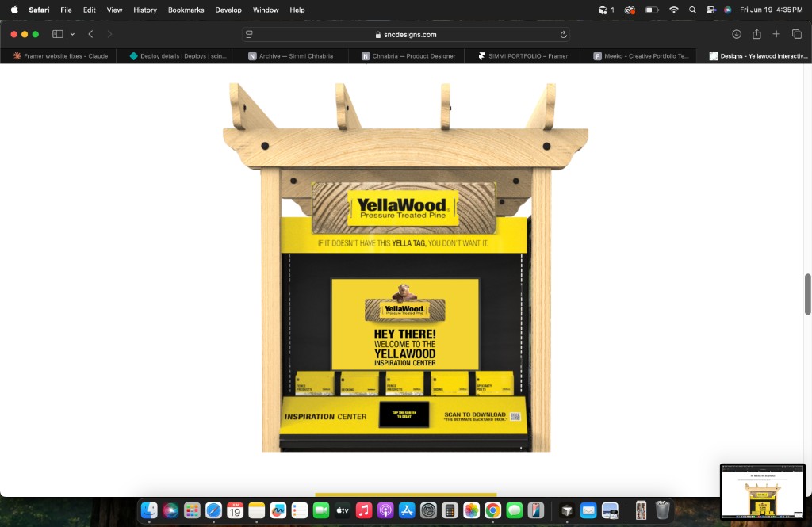812x527 pixels.
Task: Open Google Chrome in the Dock
Action: coord(493,510)
